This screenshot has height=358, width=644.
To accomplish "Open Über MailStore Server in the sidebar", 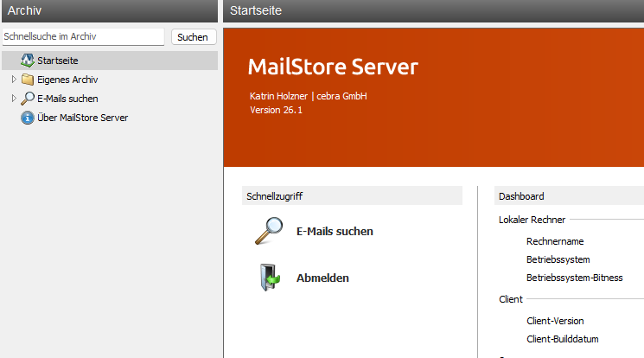I will (82, 118).
